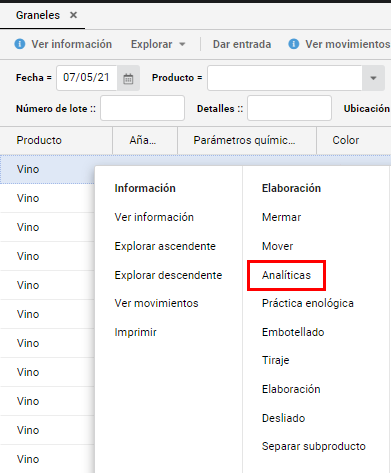Viewport: 391px width, 473px height.
Task: Choose Imprimir menu entry
Action: (135, 332)
